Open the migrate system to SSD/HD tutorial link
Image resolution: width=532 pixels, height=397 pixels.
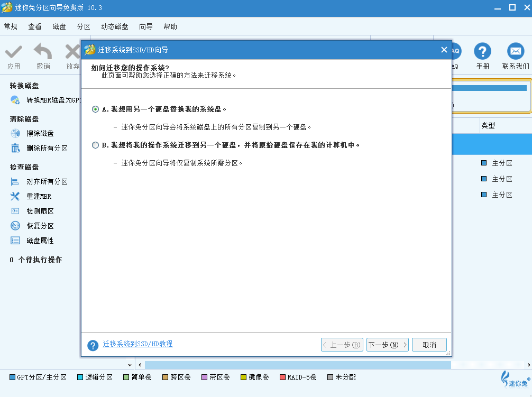(x=137, y=344)
